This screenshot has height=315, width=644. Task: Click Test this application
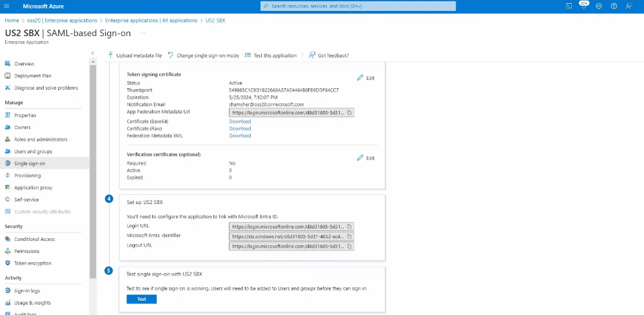pyautogui.click(x=271, y=55)
